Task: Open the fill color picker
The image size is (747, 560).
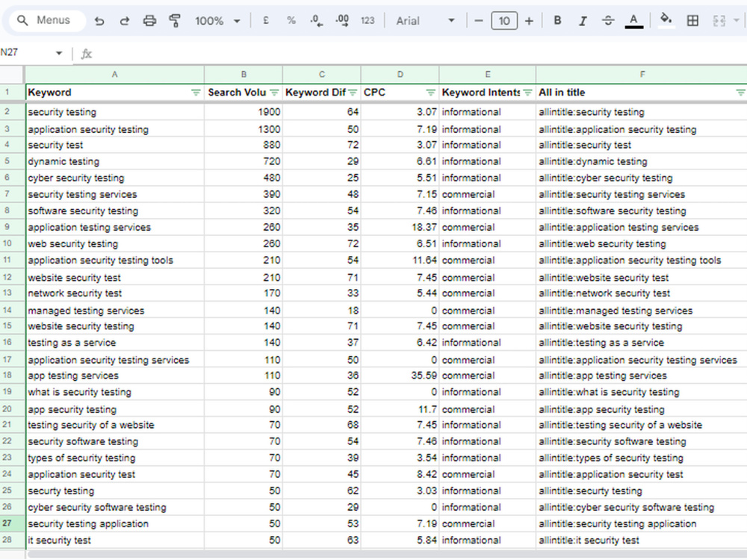Action: tap(666, 20)
